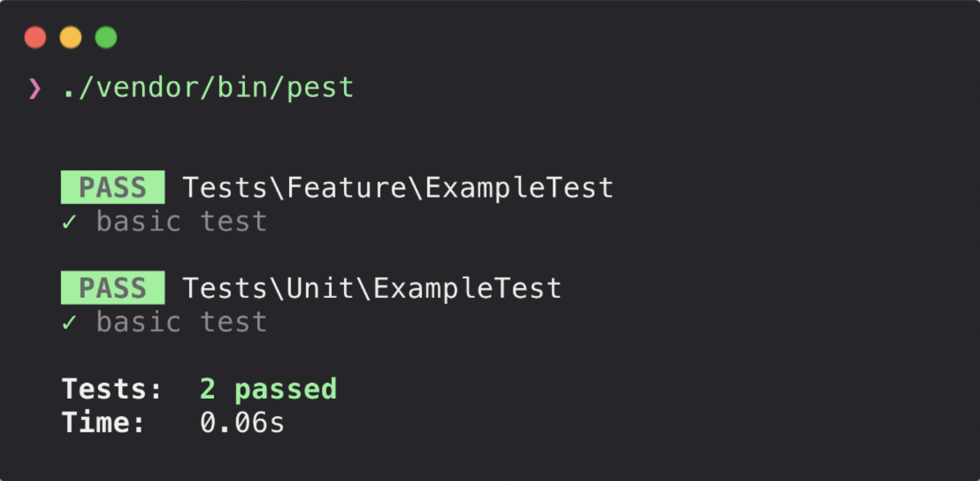Click the 0.06s duration value
The width and height of the screenshot is (980, 481).
click(x=242, y=422)
